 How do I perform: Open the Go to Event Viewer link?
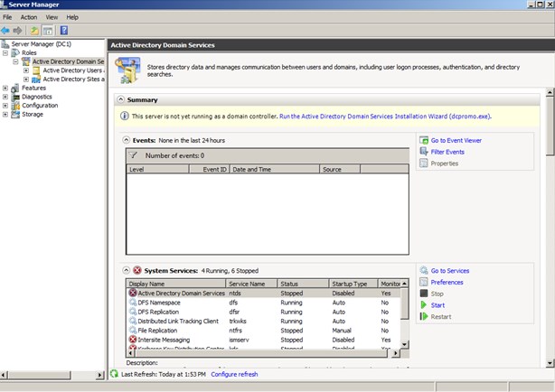coord(456,140)
